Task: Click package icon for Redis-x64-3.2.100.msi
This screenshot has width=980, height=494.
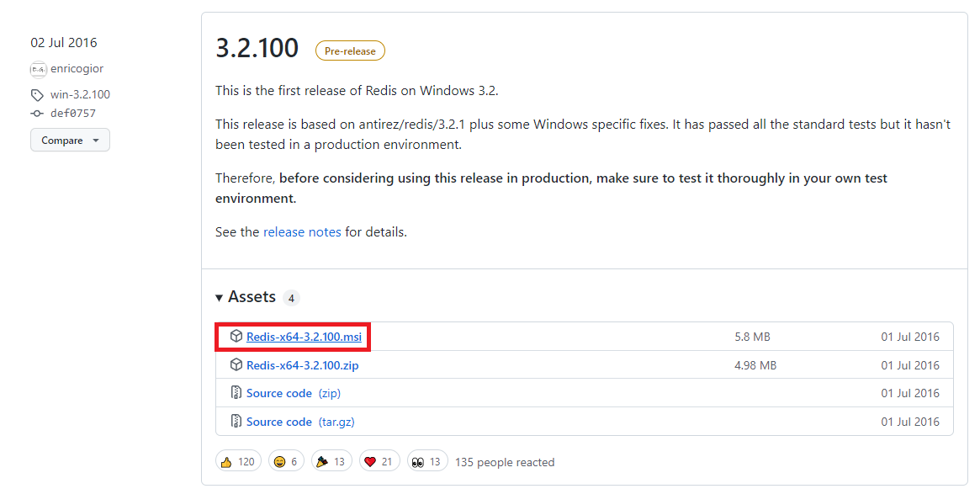Action: [x=236, y=336]
